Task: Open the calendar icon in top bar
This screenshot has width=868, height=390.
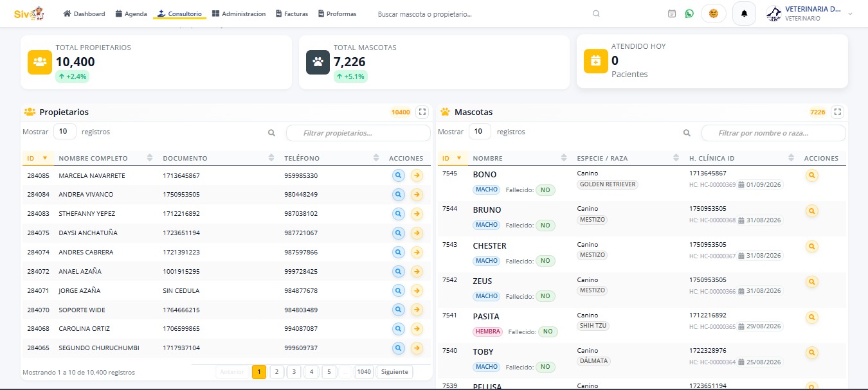Action: pyautogui.click(x=672, y=13)
